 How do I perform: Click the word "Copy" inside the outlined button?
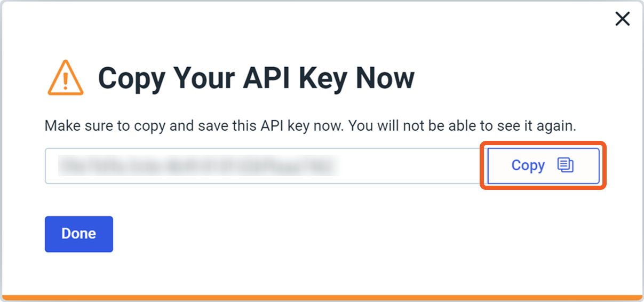[528, 165]
